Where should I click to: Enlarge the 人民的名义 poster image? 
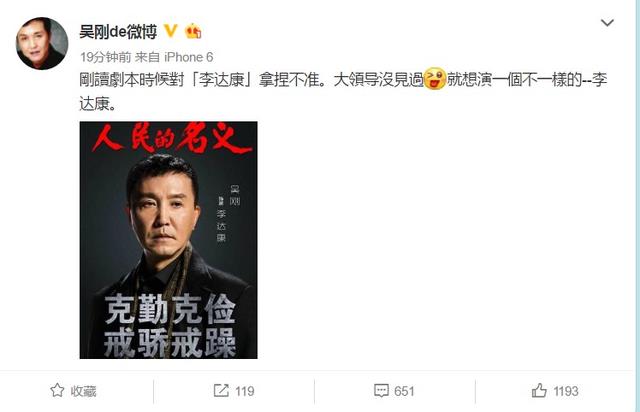coord(168,240)
